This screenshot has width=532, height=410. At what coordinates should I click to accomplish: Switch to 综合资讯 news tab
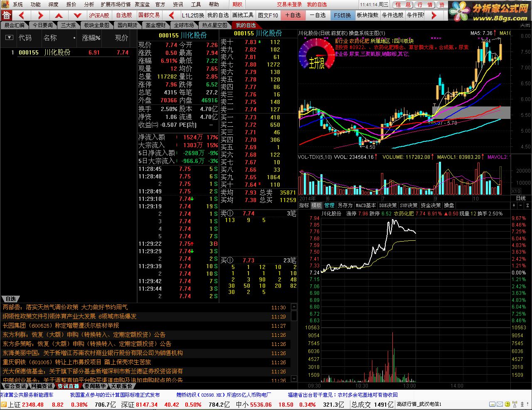click(15, 386)
